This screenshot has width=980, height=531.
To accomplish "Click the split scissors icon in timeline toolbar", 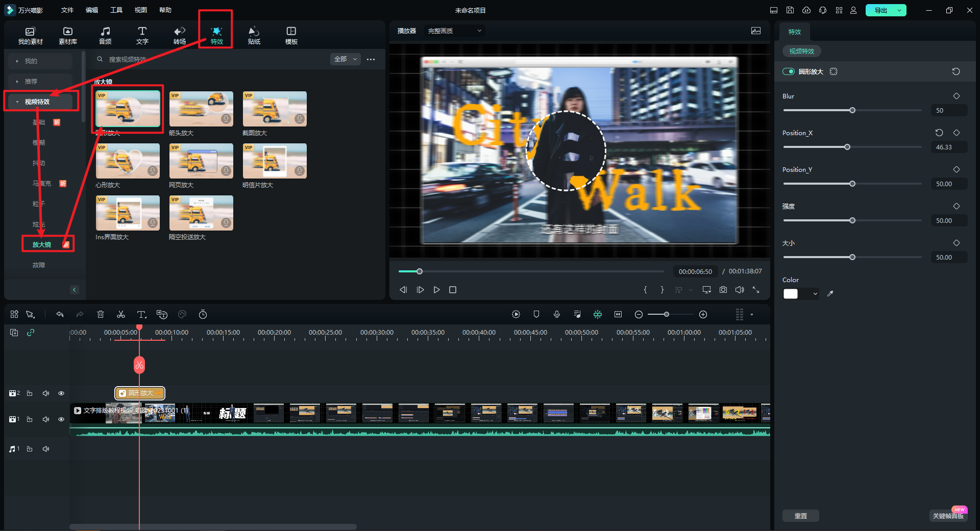I will pos(121,314).
